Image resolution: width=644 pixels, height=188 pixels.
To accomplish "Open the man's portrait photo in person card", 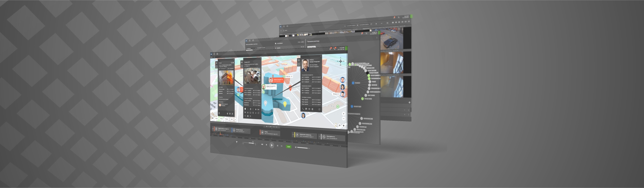I will click(305, 65).
